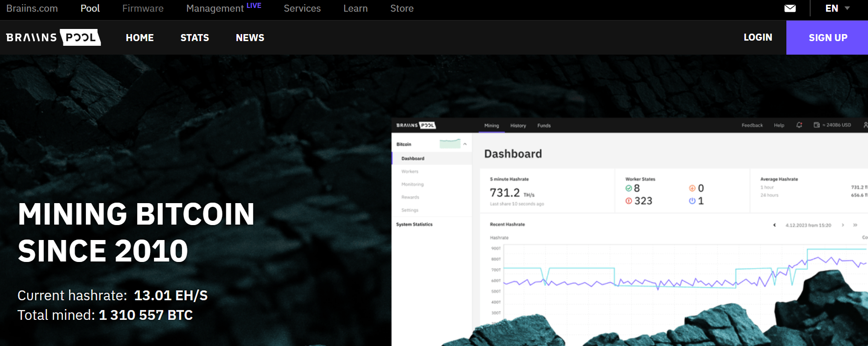The height and width of the screenshot is (346, 868).
Task: Select the Mining tab in dashboard preview
Action: pyautogui.click(x=492, y=126)
